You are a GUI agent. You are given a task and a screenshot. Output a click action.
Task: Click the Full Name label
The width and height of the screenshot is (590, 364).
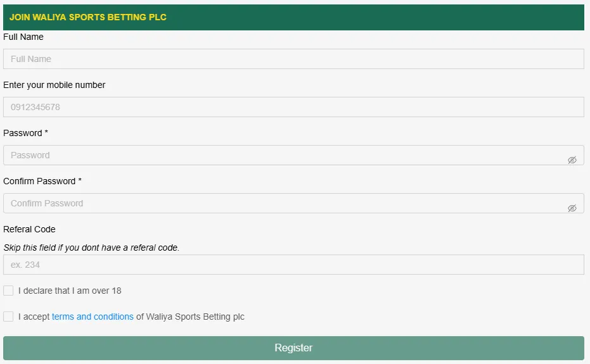coord(23,37)
